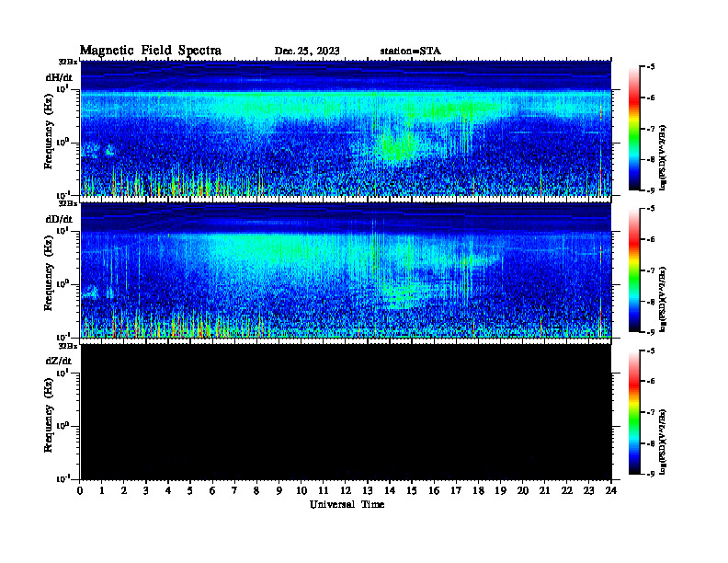Click the "-5" value on dH/dt color bar
728x563 pixels.
pos(651,67)
